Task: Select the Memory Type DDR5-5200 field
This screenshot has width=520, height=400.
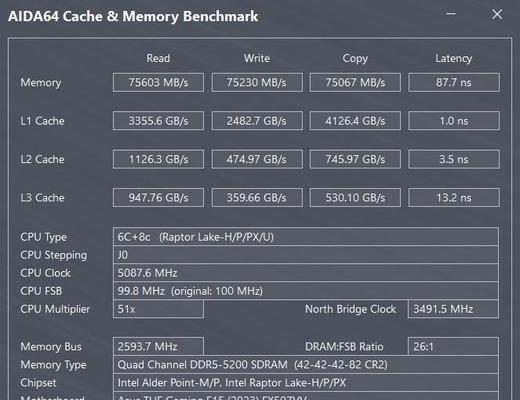Action: click(306, 364)
